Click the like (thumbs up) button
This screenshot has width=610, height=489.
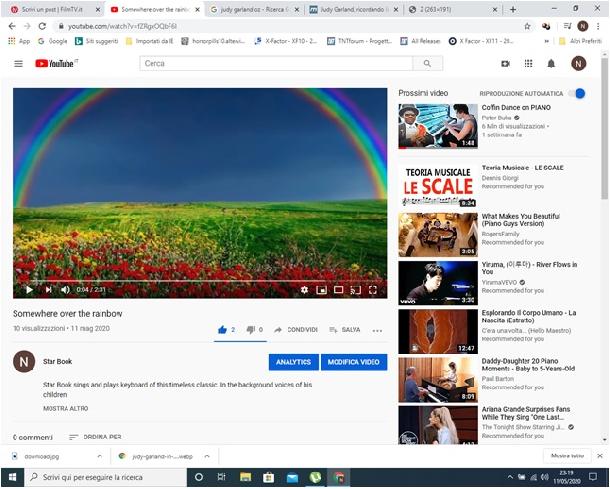coord(222,329)
